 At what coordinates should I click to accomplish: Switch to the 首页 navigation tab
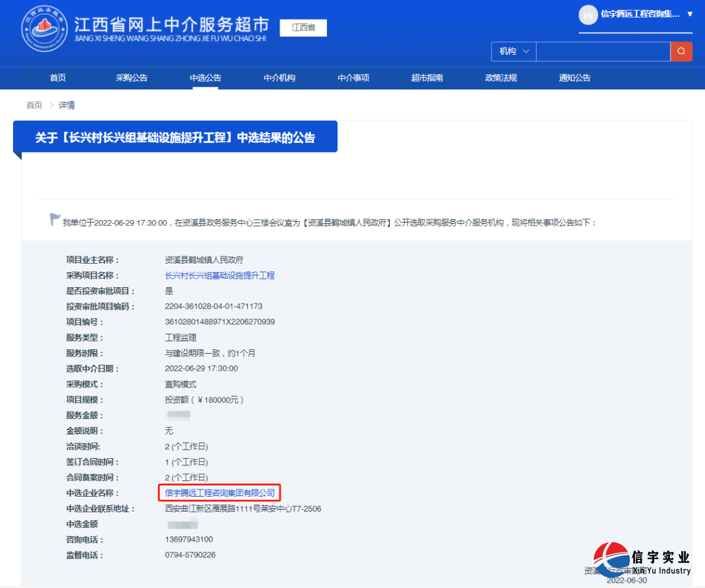point(57,78)
